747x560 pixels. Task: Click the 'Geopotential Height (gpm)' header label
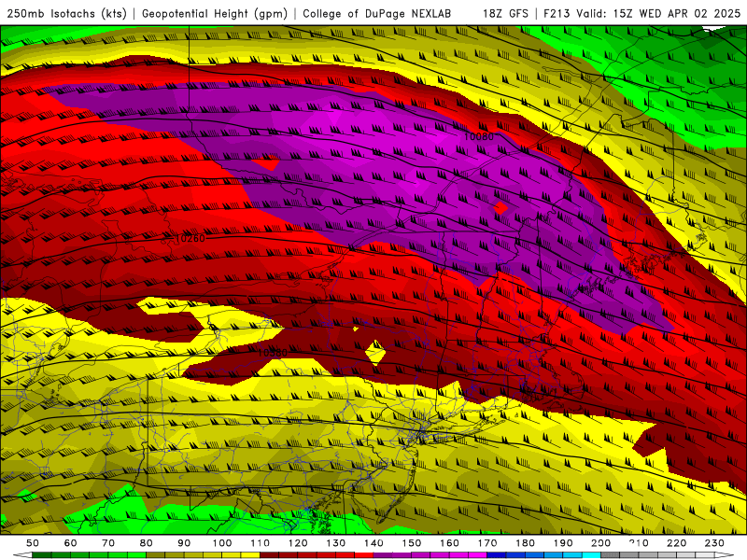[x=215, y=13]
